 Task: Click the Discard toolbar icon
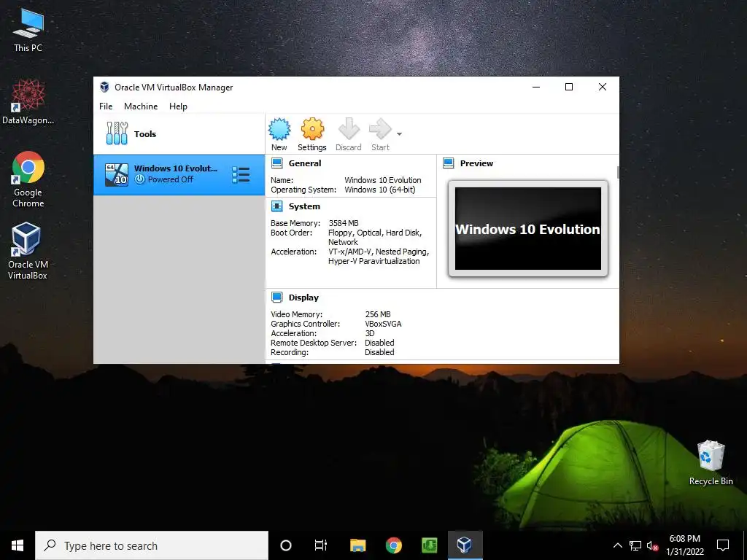pos(348,135)
